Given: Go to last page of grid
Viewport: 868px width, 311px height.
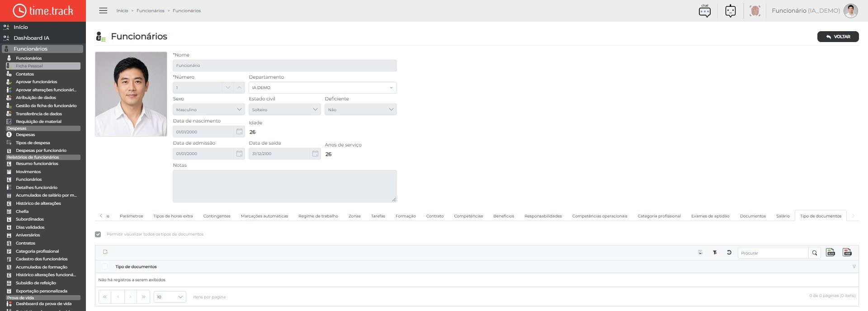Looking at the screenshot, I should [x=143, y=297].
